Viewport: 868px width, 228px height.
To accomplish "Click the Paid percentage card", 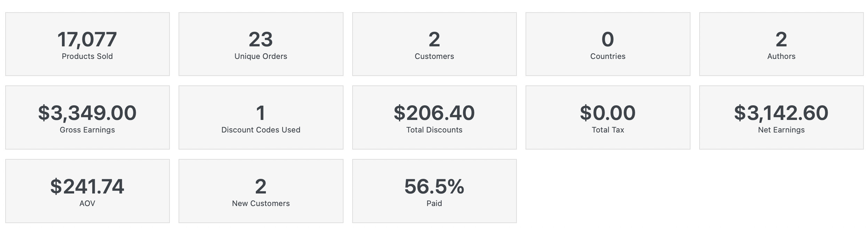I will point(434,191).
